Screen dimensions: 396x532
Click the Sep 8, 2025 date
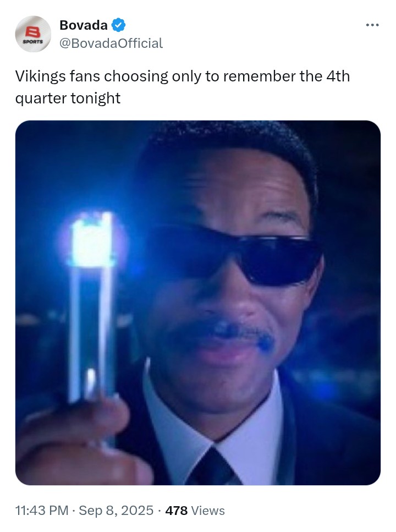tap(116, 511)
